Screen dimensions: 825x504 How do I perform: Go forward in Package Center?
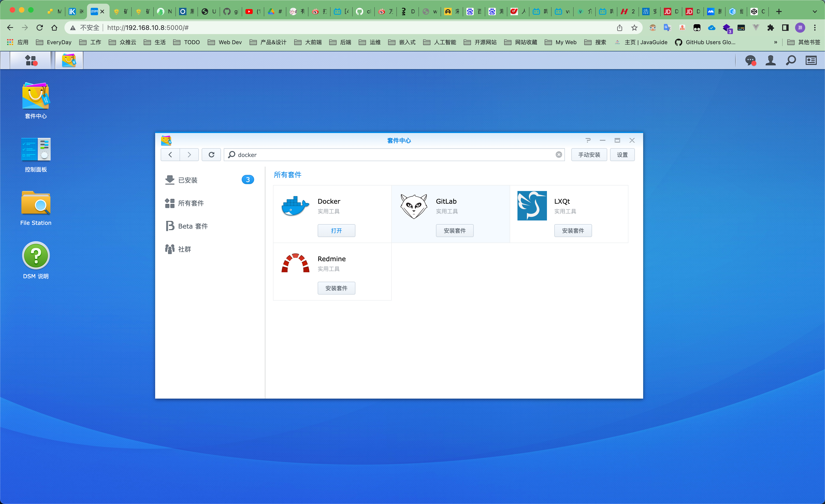pyautogui.click(x=189, y=155)
